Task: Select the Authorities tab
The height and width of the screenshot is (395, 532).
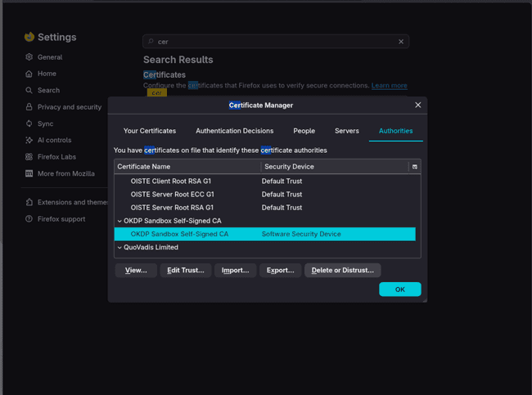Action: 395,131
